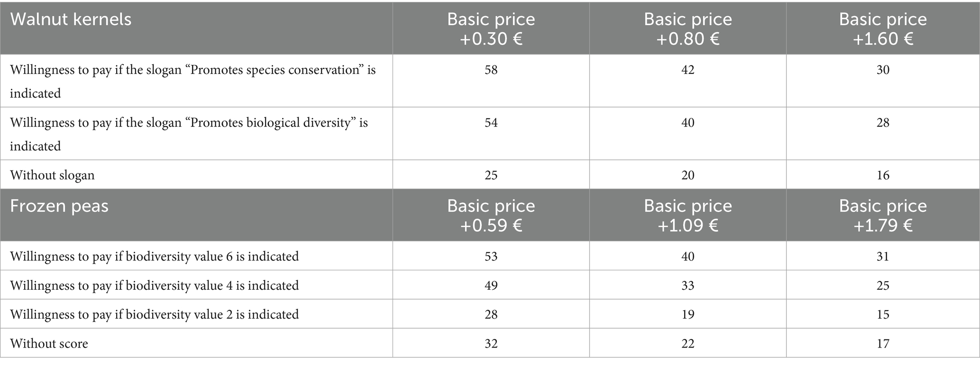Viewport: 980px width, 366px height.
Task: Select the "Basic price +0.80 €" column header
Action: [x=687, y=28]
